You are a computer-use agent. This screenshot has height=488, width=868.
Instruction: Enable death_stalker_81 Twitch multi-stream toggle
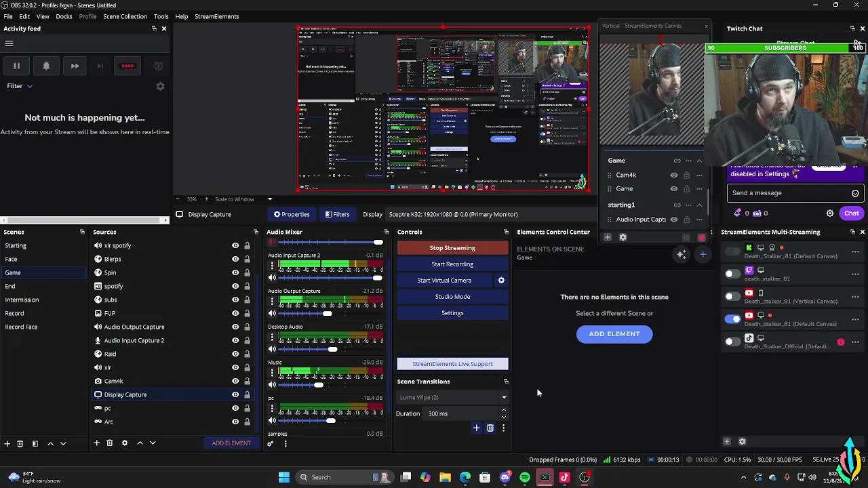732,274
